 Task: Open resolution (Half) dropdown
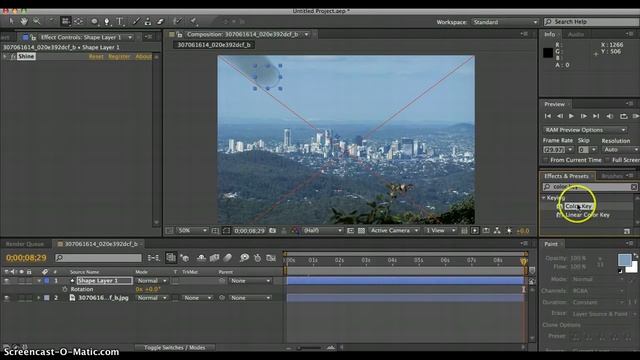coord(322,231)
